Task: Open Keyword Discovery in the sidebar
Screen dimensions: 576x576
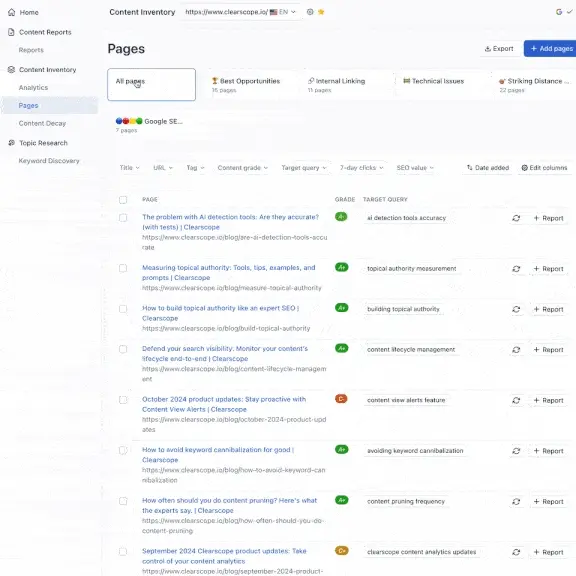Action: click(49, 161)
